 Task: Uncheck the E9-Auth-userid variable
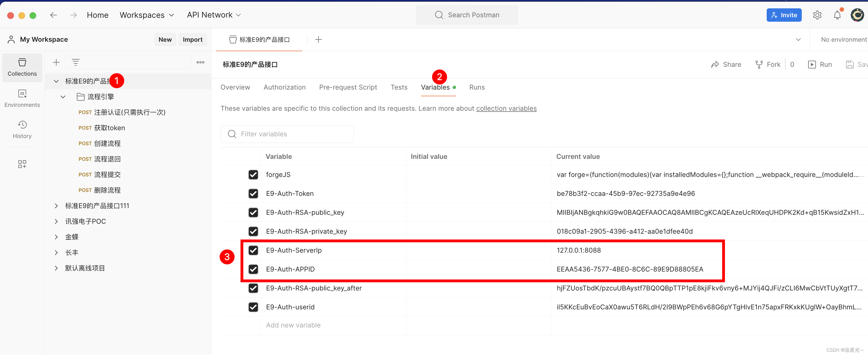[x=253, y=307]
